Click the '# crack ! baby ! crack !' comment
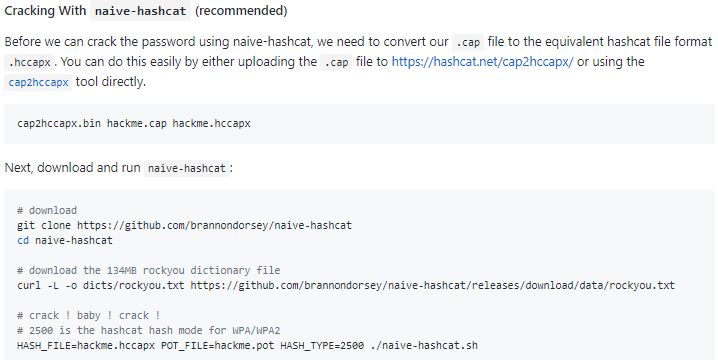 pyautogui.click(x=88, y=316)
